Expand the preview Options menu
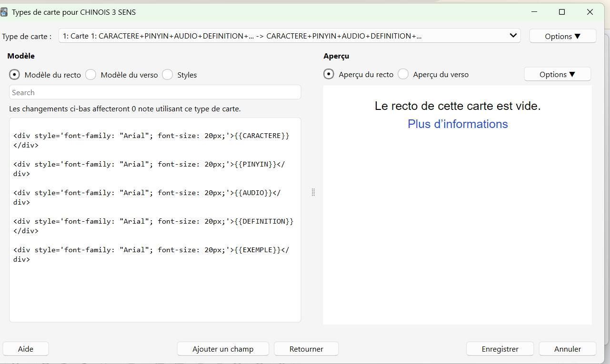 (x=557, y=74)
